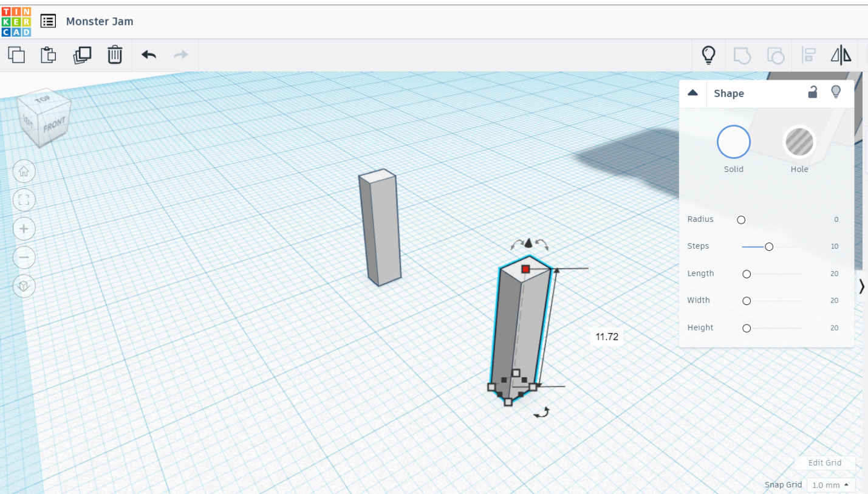Viewport: 868px width, 494px height.
Task: Click the view cube TOP face
Action: click(x=43, y=100)
